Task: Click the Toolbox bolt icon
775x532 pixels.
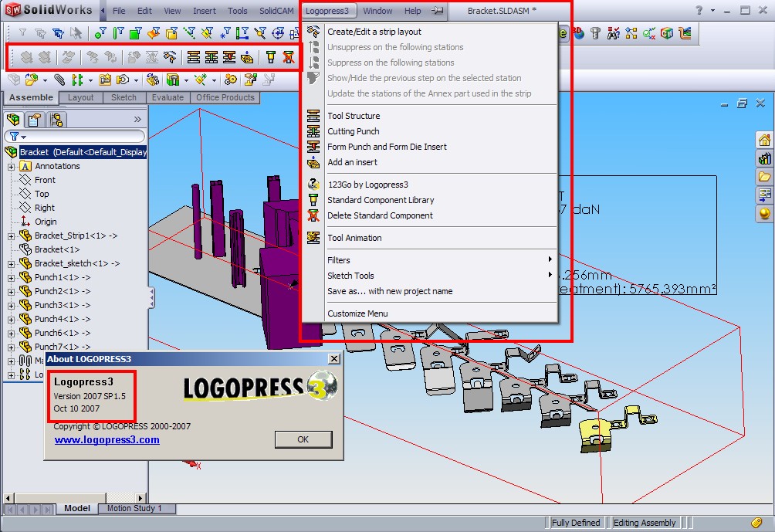Action: [596, 33]
